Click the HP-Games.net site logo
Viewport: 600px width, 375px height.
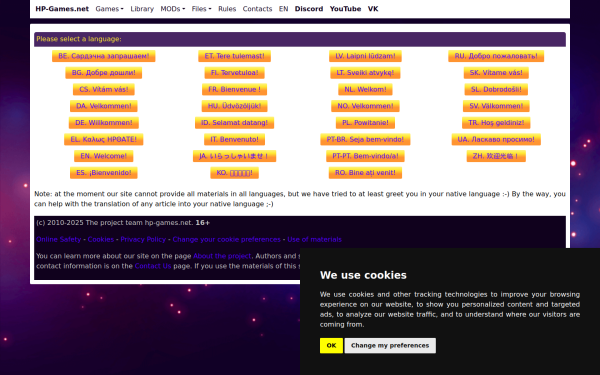[x=62, y=9]
